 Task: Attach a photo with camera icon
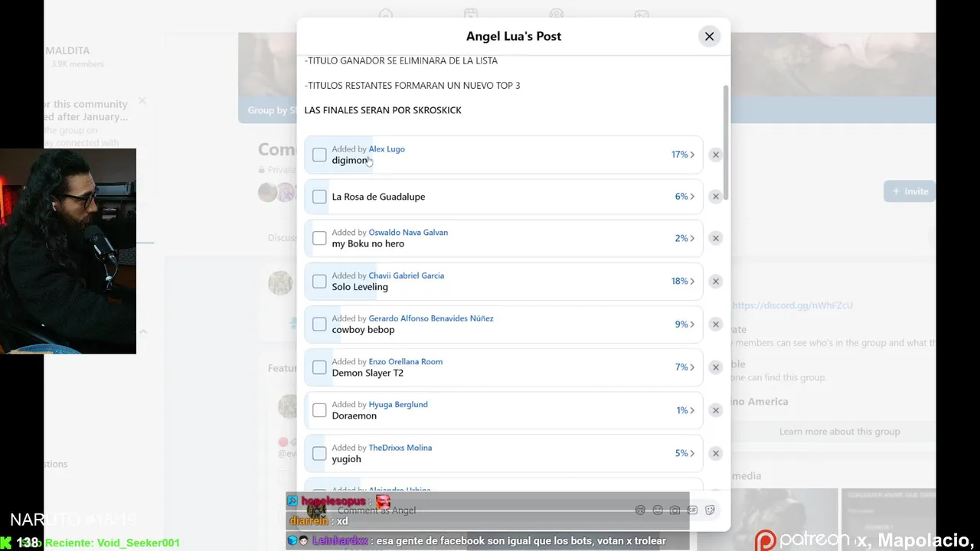(675, 510)
